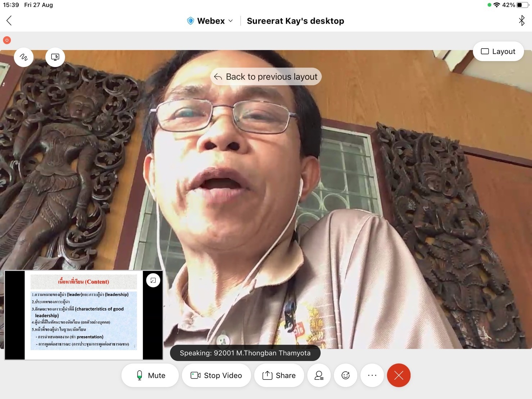Tap the battery indicator in status bar
This screenshot has width=532, height=399.
[522, 5]
